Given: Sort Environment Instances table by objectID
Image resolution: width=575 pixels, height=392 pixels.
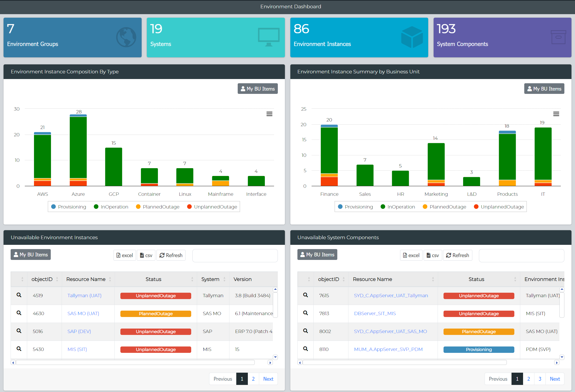Looking at the screenshot, I should click(45, 279).
